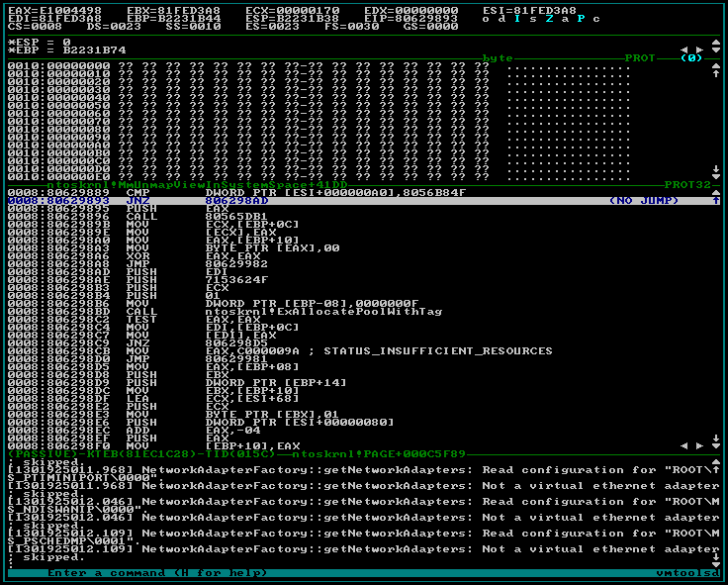Click the data window next-window right arrow
728x585 pixels.
click(x=699, y=49)
